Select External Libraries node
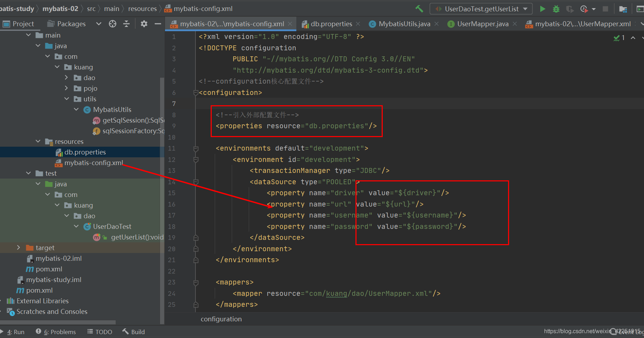Screen dimensions: 644x338 (x=42, y=301)
